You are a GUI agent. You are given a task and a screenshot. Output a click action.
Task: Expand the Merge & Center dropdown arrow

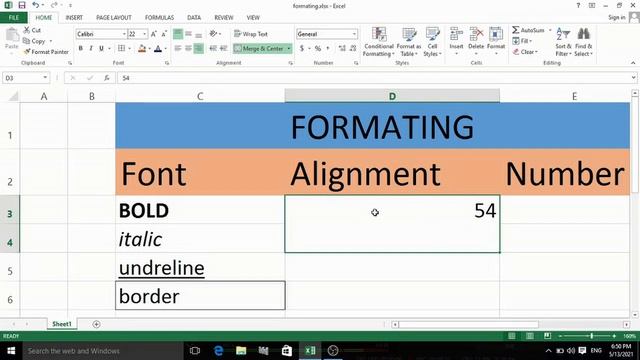289,49
